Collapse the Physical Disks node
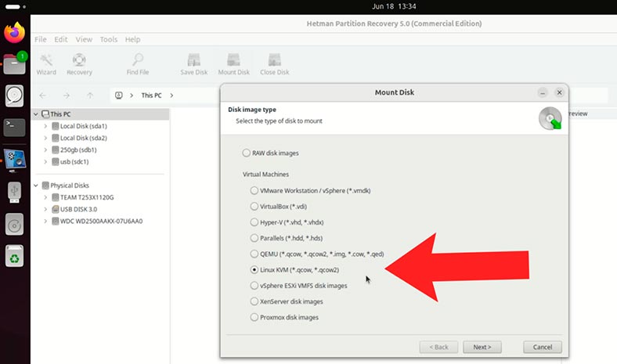617x364 pixels. [x=36, y=186]
